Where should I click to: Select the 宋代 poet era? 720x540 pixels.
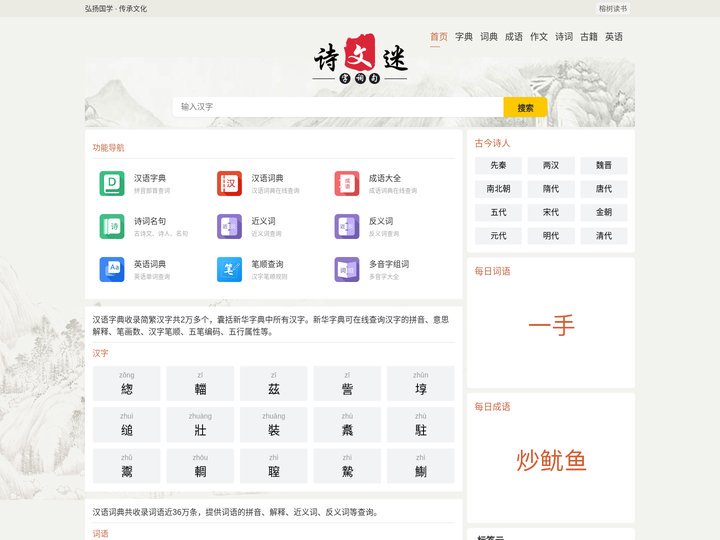coord(551,212)
